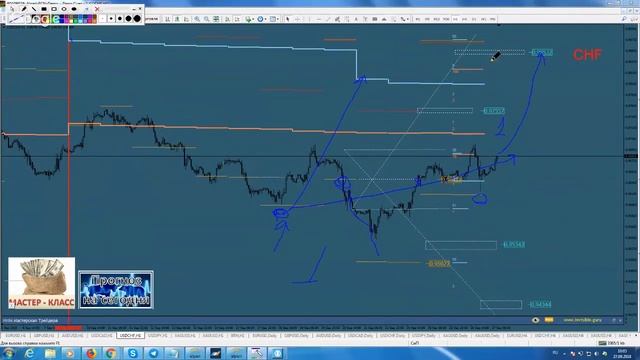This screenshot has width=640, height=360.
Task: Choose the largest pen thickness dot
Action: tap(137, 18)
